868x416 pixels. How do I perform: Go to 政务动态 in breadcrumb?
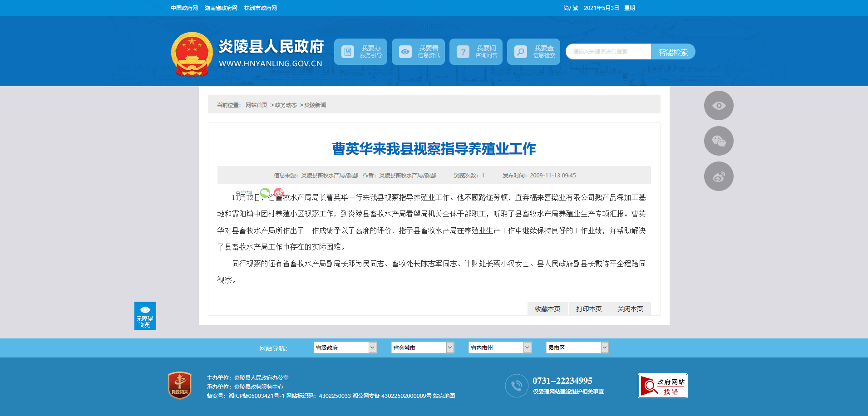pos(286,105)
